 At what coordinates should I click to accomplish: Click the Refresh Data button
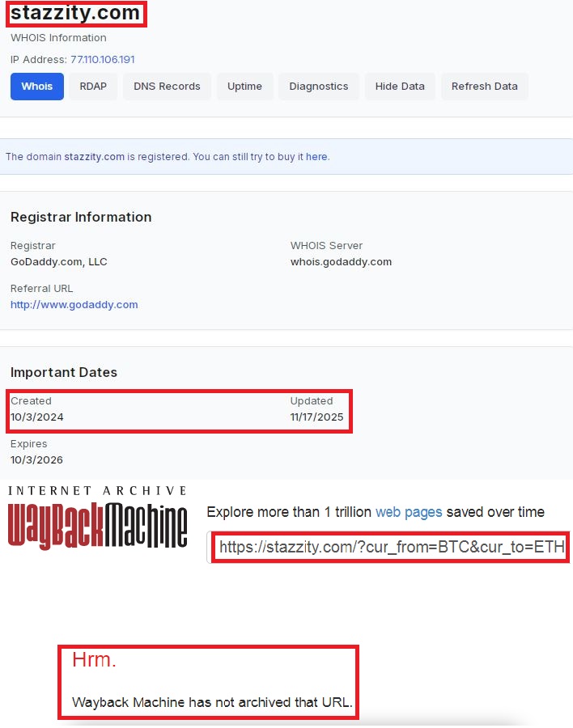[x=484, y=87]
